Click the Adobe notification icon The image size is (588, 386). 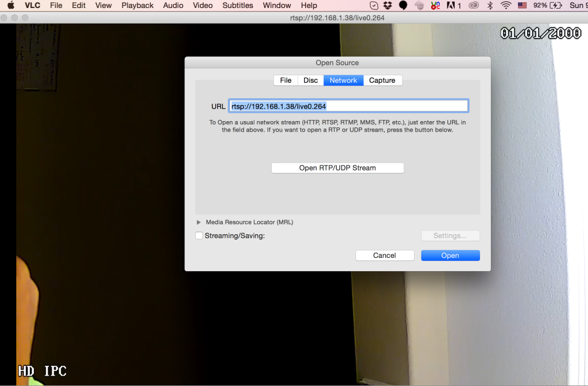click(454, 5)
